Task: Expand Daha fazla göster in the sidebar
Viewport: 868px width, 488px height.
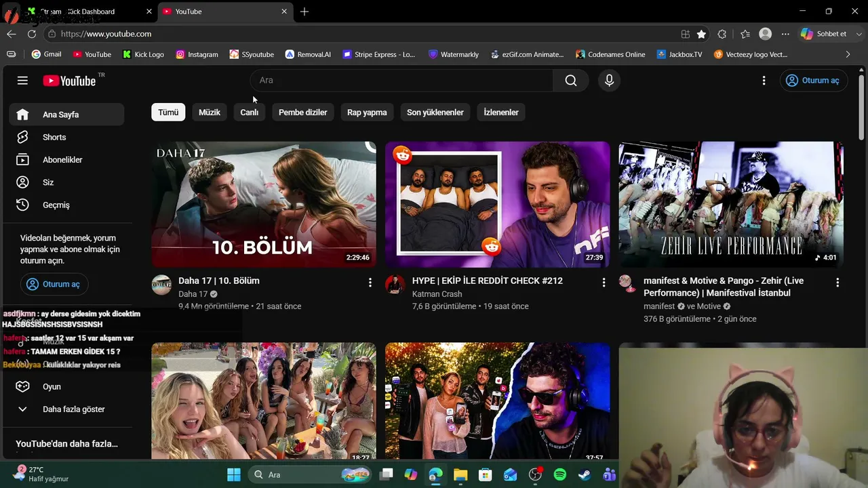Action: (66, 409)
